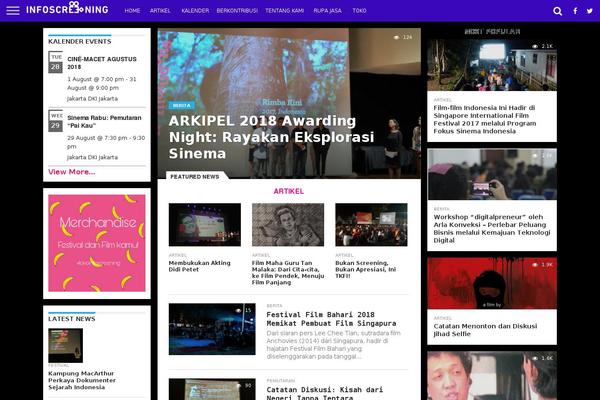Screen dimensions: 600x400
Task: Open Catatan Menonton dan Diskusi Jihad Selfie
Action: coord(485,330)
